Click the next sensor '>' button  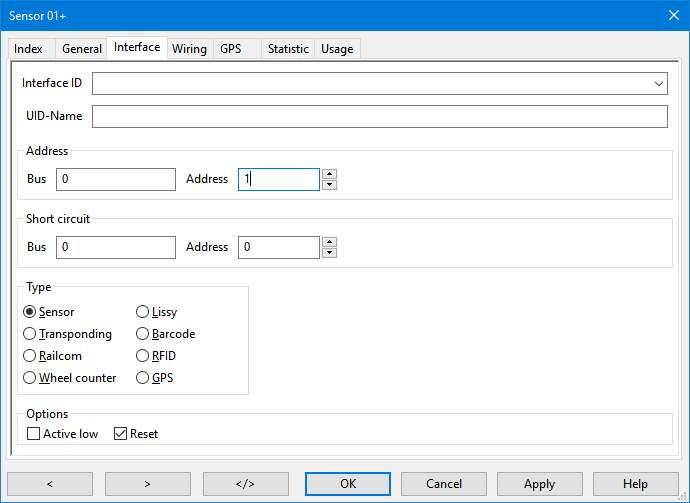[x=147, y=484]
